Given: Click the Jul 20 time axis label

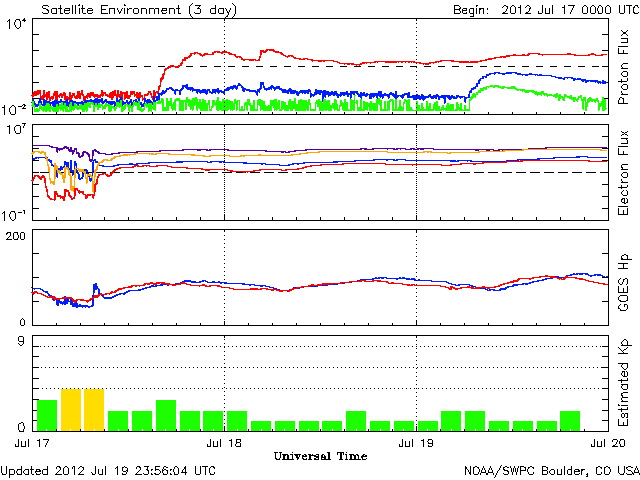Looking at the screenshot, I should [x=608, y=443].
